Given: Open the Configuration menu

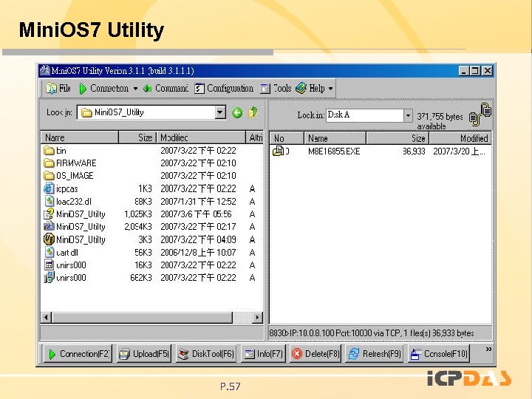Looking at the screenshot, I should point(224,89).
